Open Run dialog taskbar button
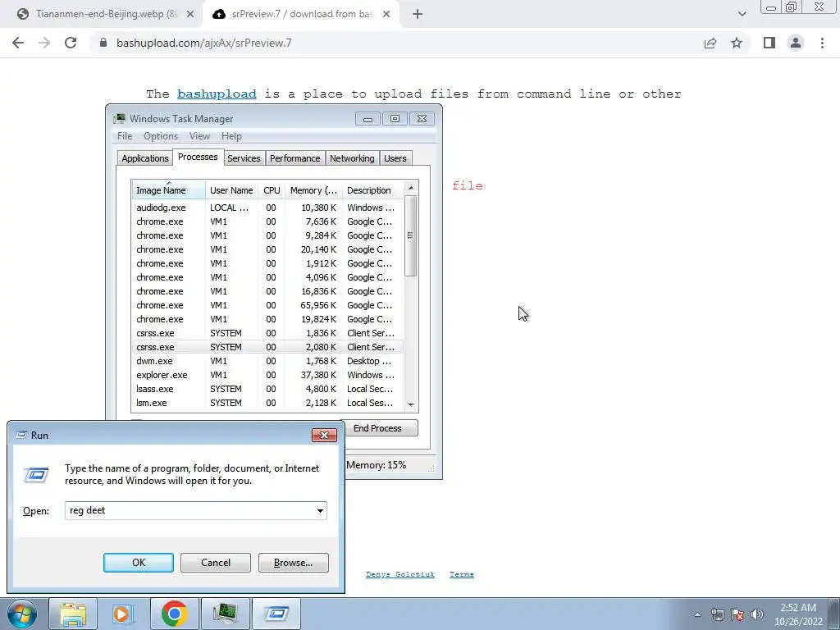The image size is (840, 630). [276, 614]
